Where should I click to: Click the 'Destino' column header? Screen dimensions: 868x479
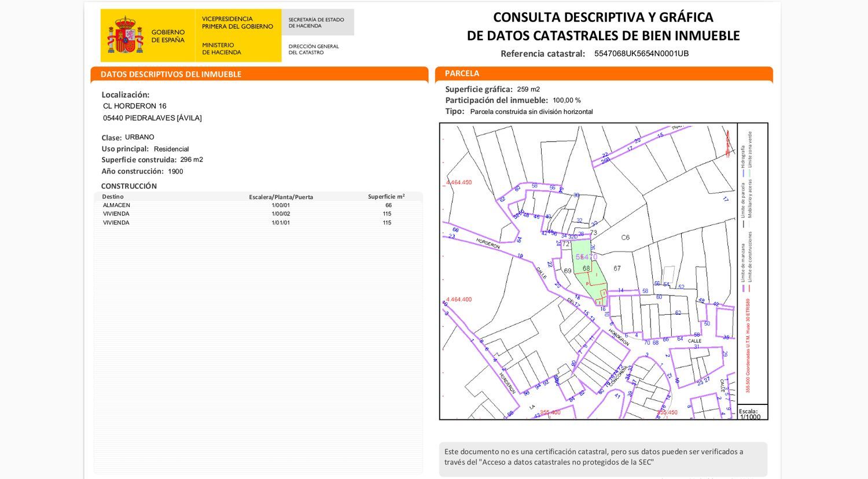(x=113, y=197)
